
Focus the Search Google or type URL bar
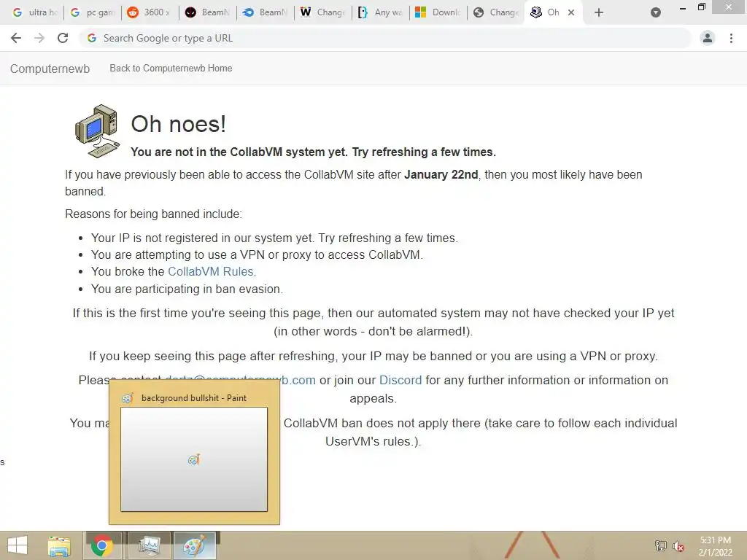(385, 38)
